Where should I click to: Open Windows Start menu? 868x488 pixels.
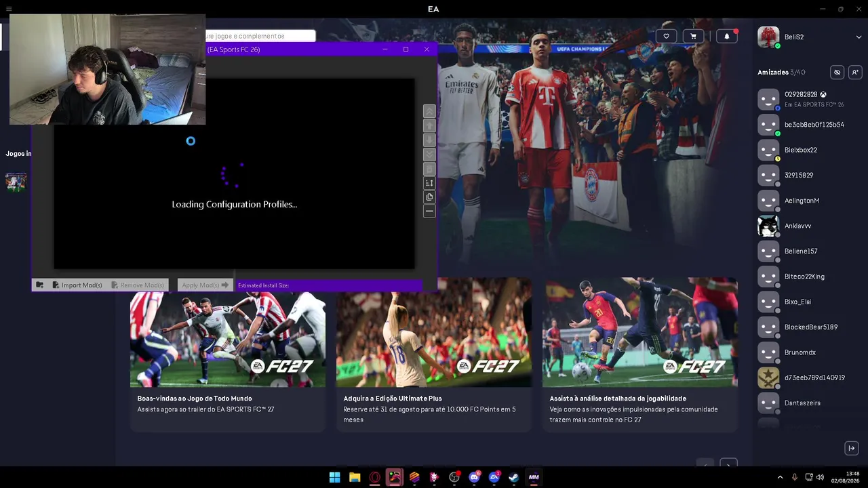coord(334,477)
